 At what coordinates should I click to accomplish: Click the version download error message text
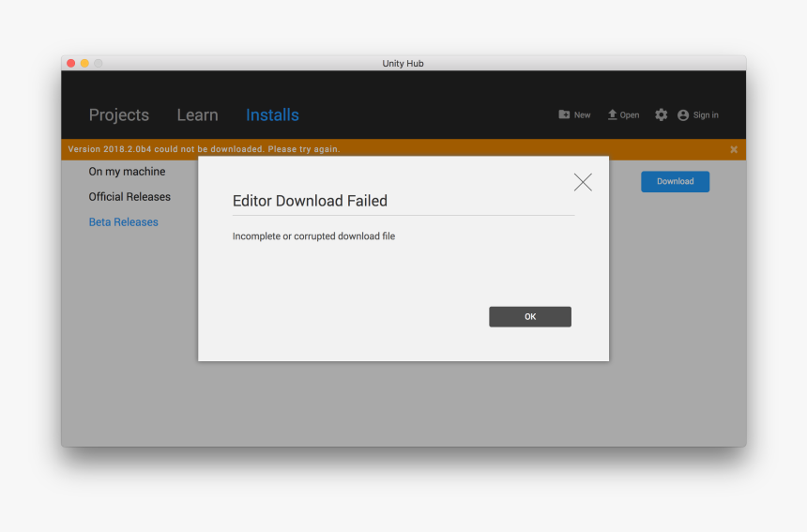pos(204,149)
